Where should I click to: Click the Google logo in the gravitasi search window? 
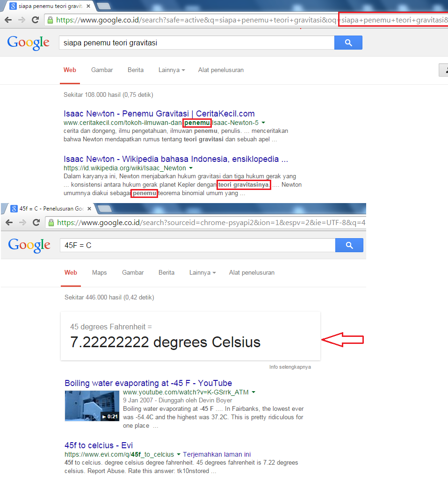pos(28,43)
